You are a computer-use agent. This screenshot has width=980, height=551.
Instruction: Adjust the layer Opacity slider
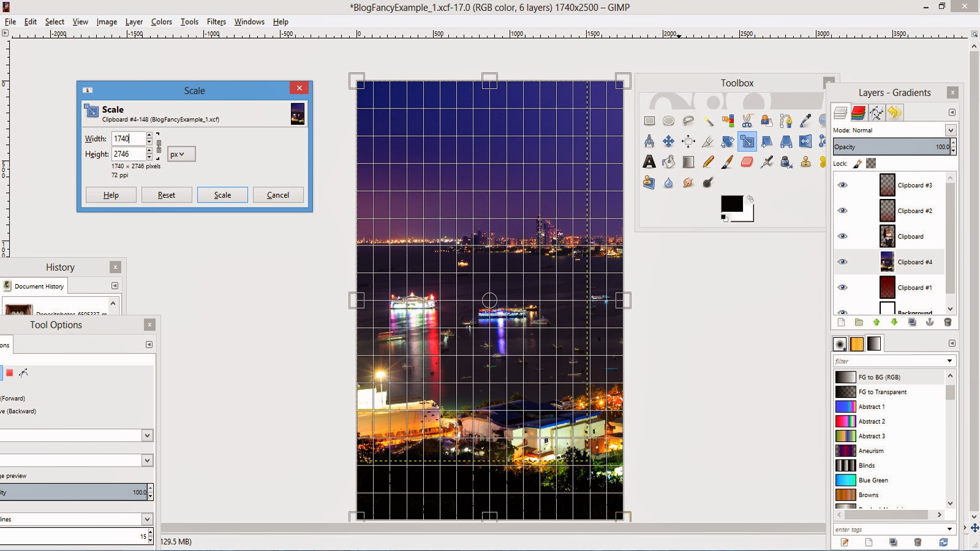(891, 147)
